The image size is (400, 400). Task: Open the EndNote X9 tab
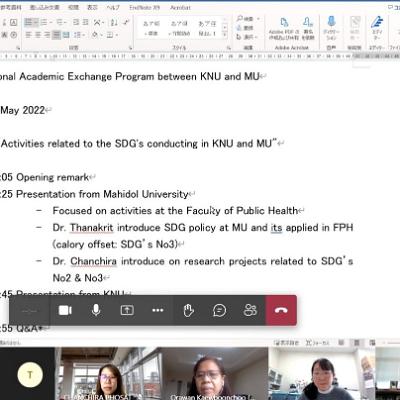pos(144,7)
